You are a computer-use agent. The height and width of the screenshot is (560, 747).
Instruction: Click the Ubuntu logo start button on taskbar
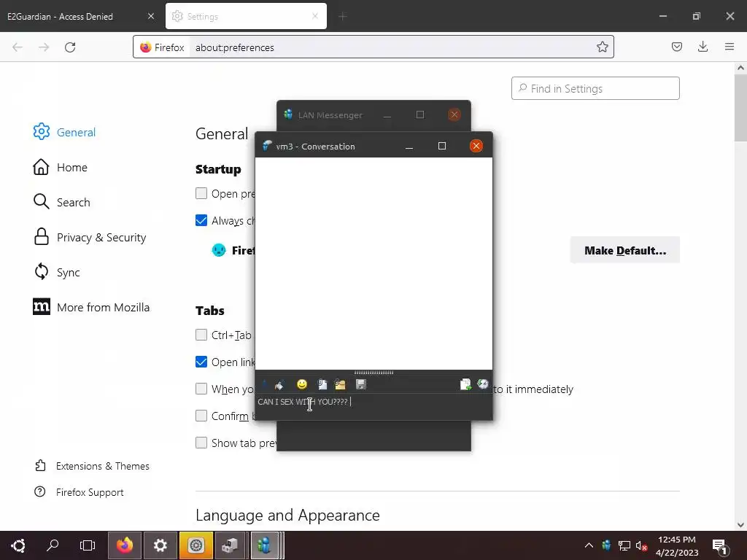[18, 545]
